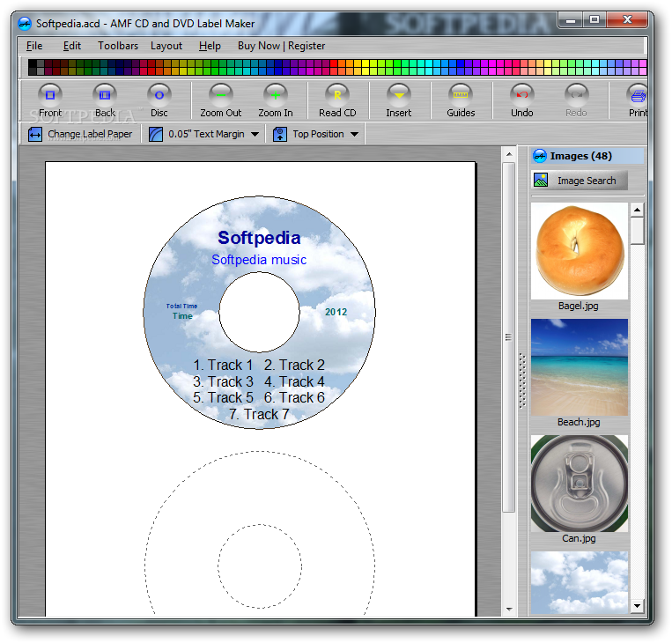Click the Zoom In button

click(x=276, y=100)
